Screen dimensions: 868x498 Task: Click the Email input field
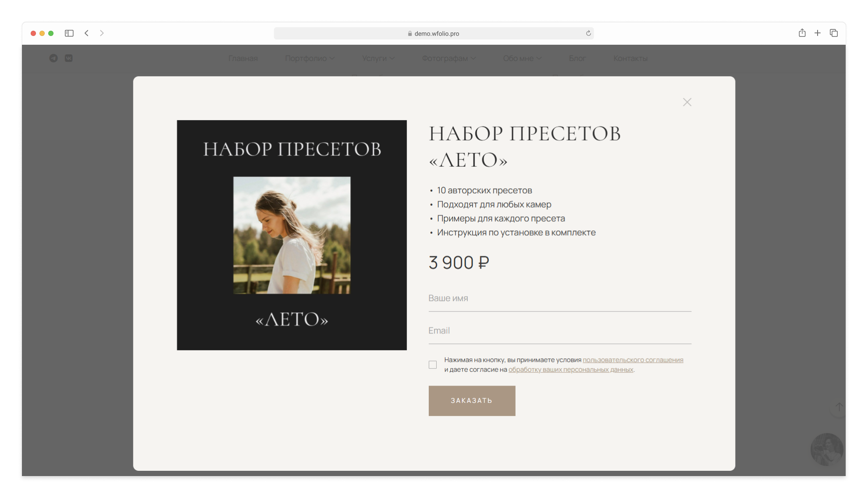point(559,331)
